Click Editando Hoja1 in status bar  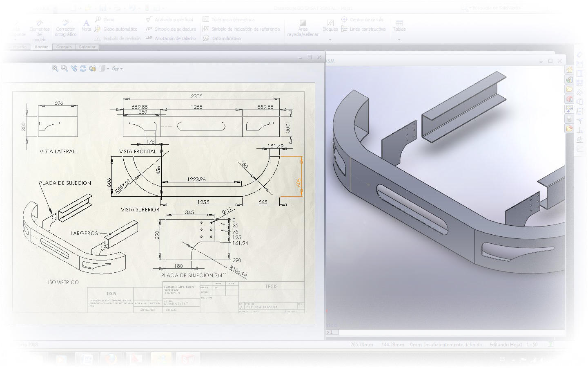[x=506, y=345]
